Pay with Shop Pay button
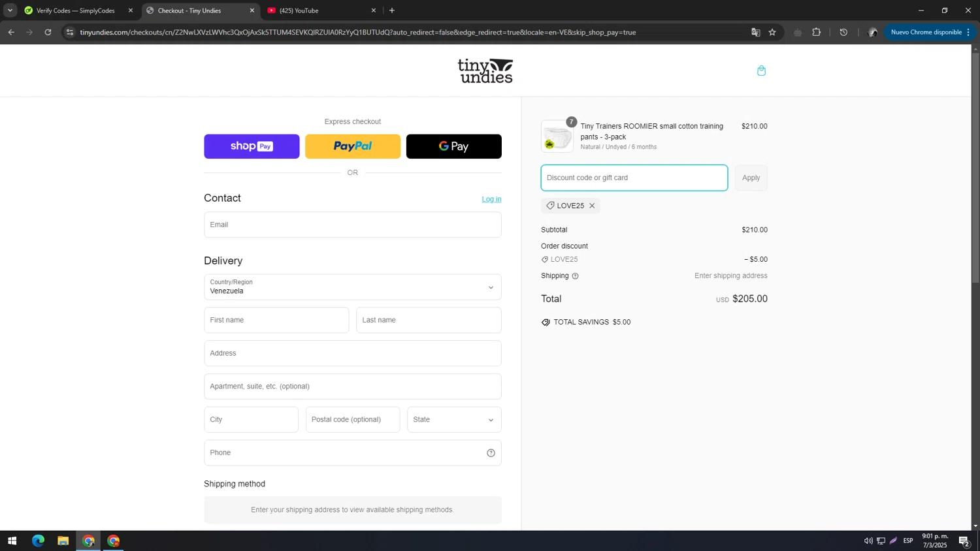 (252, 146)
